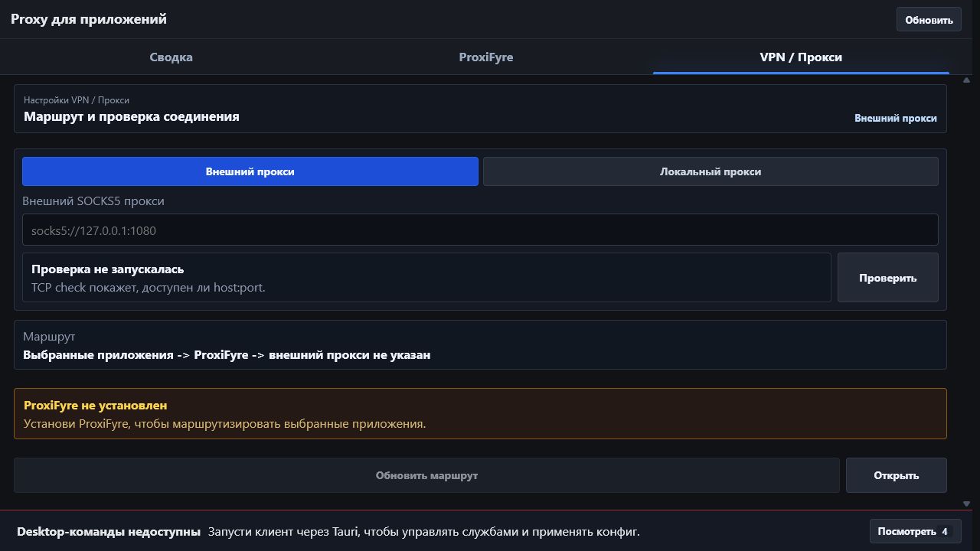Click the Proxy для приложений title

(89, 19)
